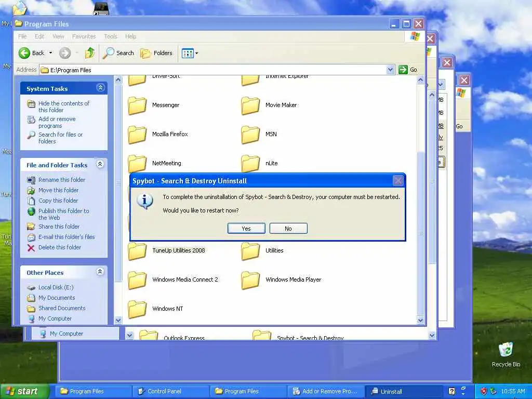The image size is (532, 399).
Task: Click Move this folder
Action: click(x=58, y=190)
